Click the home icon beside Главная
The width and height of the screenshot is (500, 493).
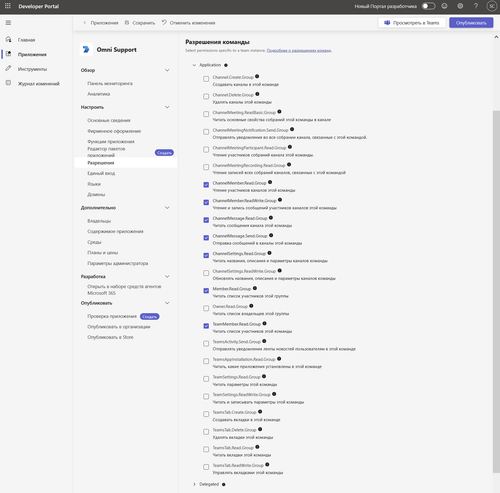[8, 39]
